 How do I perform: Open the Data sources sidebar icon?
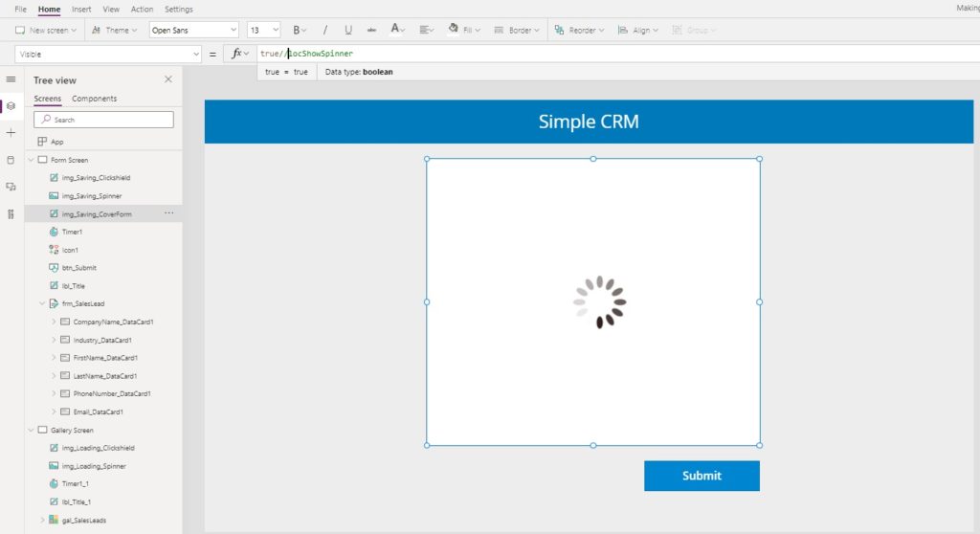pos(11,160)
